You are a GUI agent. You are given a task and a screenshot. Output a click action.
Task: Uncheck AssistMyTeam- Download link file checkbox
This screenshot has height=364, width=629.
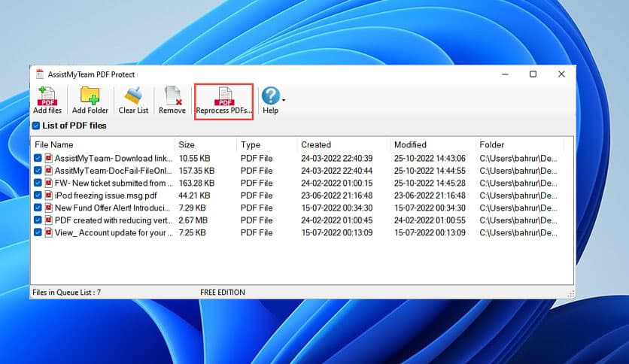[x=38, y=158]
